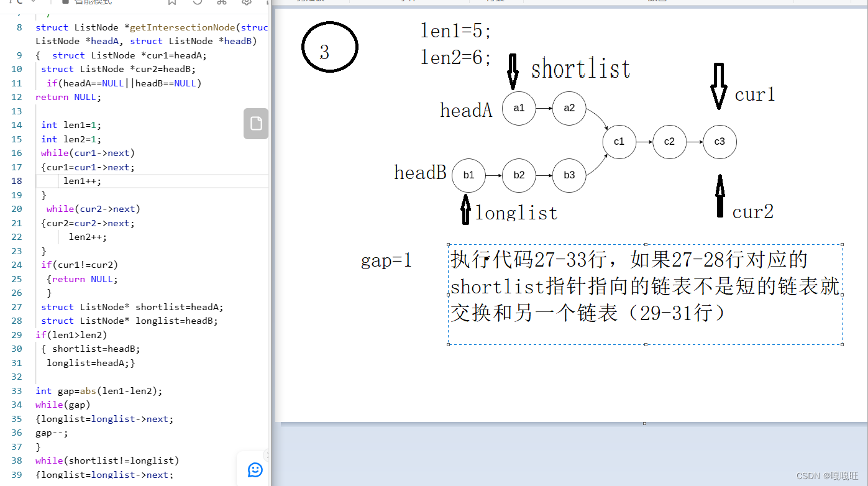The image size is (868, 486).
Task: Click the code 'while(cur1->next)'
Action: 88,153
